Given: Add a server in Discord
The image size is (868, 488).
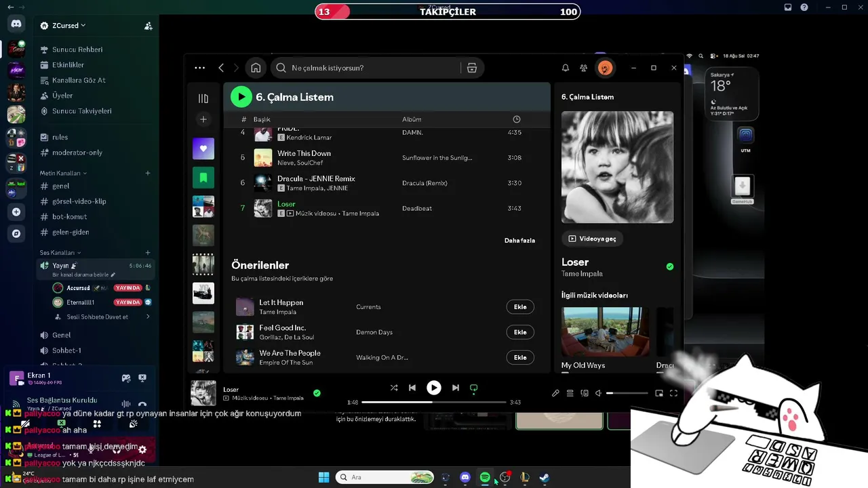Looking at the screenshot, I should pyautogui.click(x=16, y=212).
